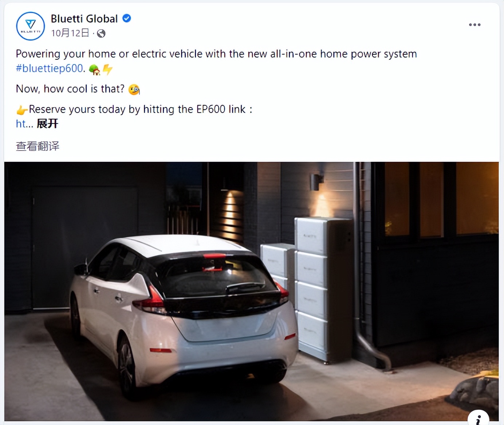504x425 pixels.
Task: Click the lightning bolt emoji
Action: [x=107, y=69]
